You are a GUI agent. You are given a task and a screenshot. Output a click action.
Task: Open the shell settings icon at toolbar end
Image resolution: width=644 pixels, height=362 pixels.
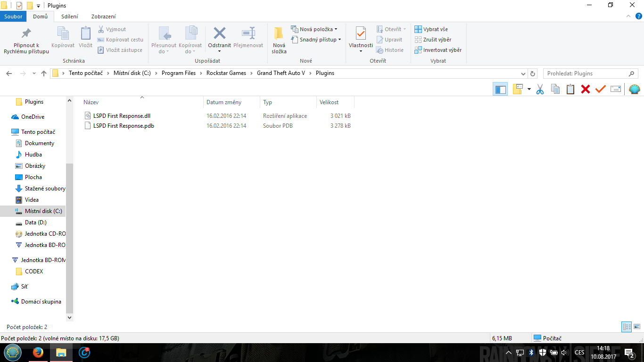tap(635, 89)
